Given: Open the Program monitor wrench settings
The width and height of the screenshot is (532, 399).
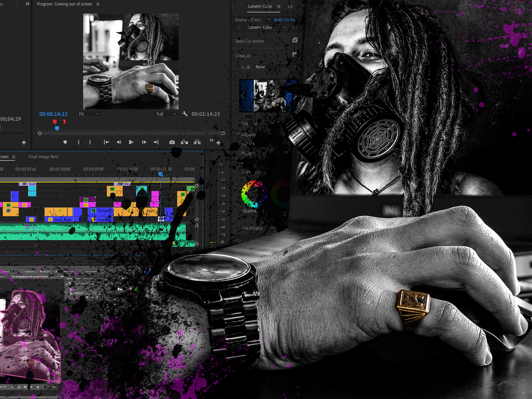Looking at the screenshot, I should (185, 114).
